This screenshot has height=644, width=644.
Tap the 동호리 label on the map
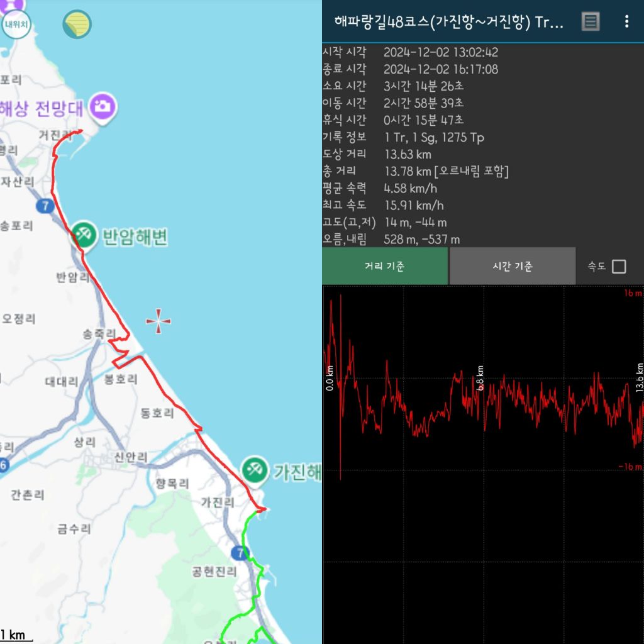157,413
